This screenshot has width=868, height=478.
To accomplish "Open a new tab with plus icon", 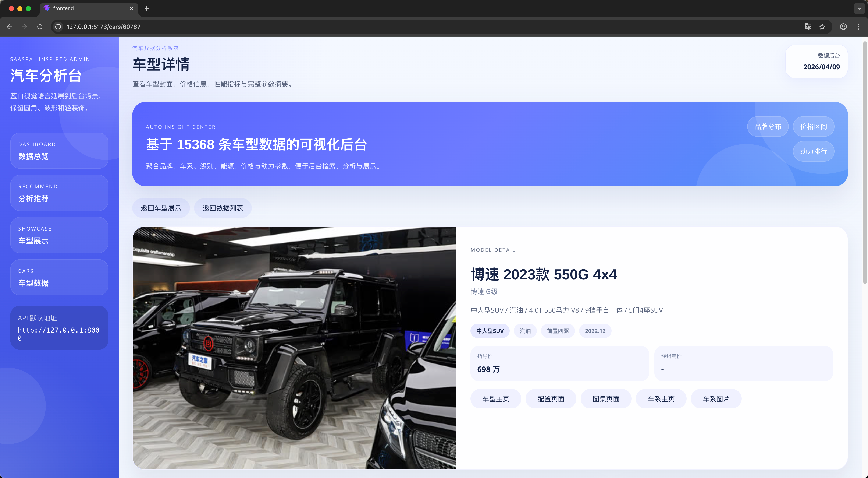I will tap(147, 8).
